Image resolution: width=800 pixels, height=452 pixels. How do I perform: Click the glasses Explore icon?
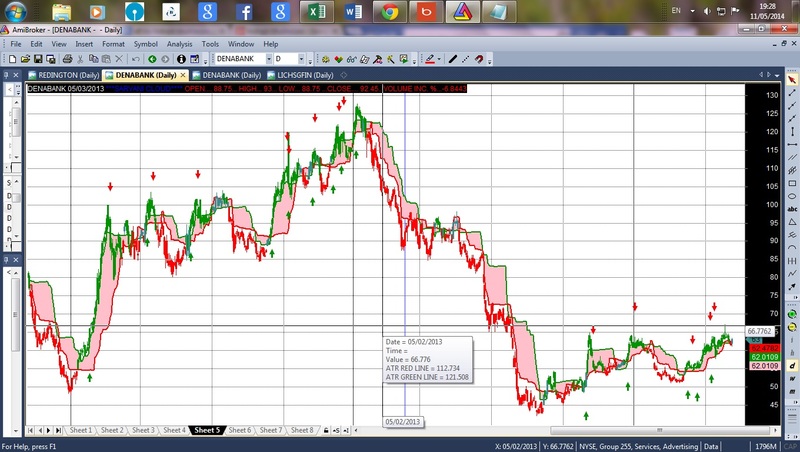click(352, 59)
